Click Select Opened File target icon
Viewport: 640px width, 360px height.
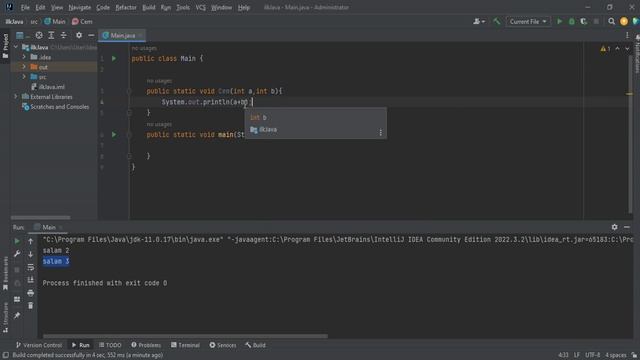click(39, 36)
